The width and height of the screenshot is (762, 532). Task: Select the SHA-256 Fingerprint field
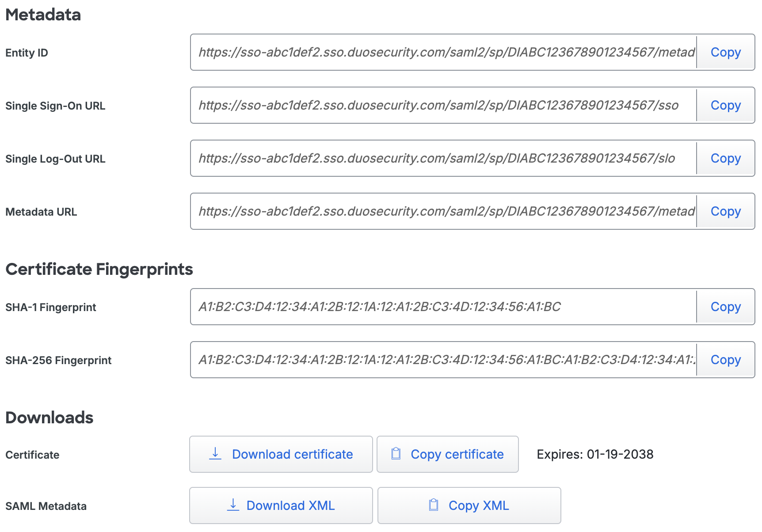coord(442,360)
